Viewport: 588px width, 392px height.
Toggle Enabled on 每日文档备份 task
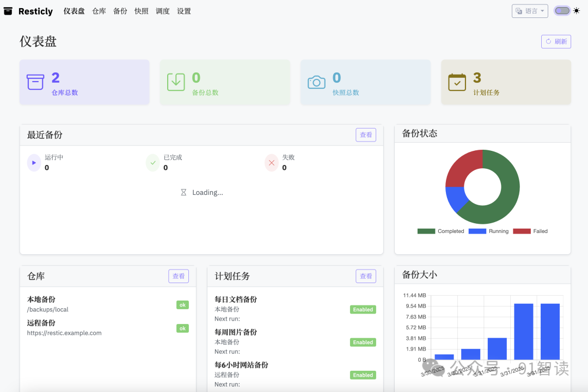coord(363,309)
